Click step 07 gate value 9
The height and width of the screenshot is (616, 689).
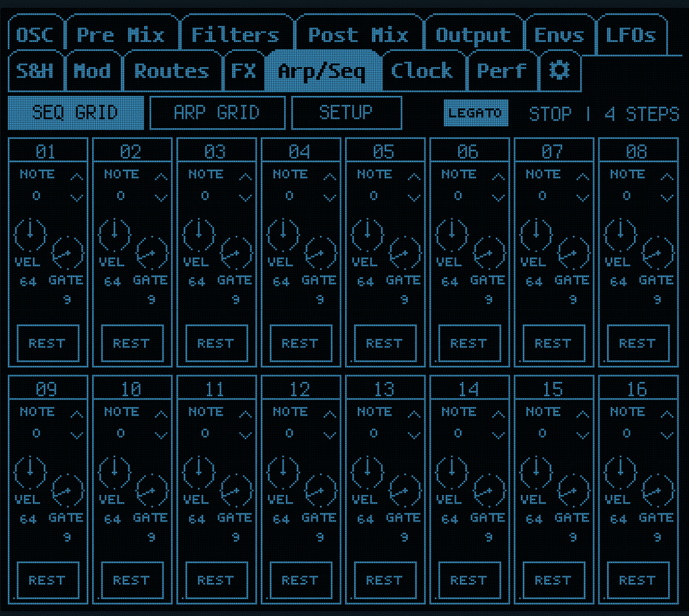(x=573, y=300)
